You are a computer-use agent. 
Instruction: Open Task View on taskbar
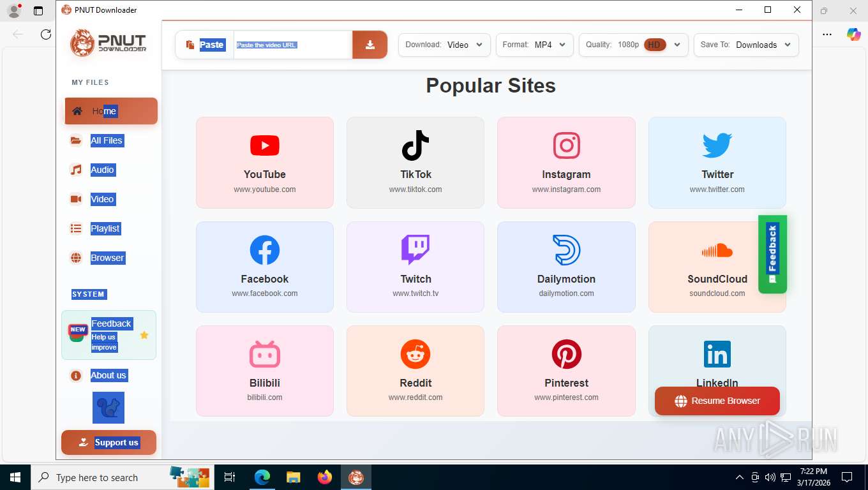point(230,477)
